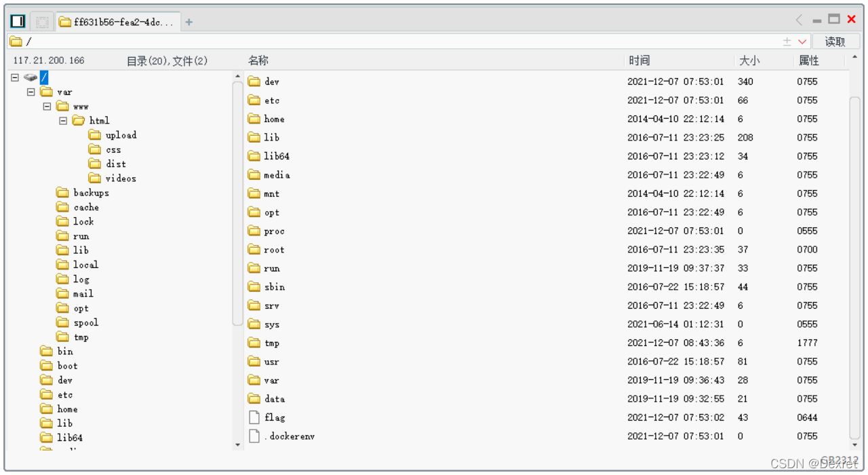Select the usr row in the file list
Viewport: 868px width, 475px height.
pyautogui.click(x=546, y=362)
